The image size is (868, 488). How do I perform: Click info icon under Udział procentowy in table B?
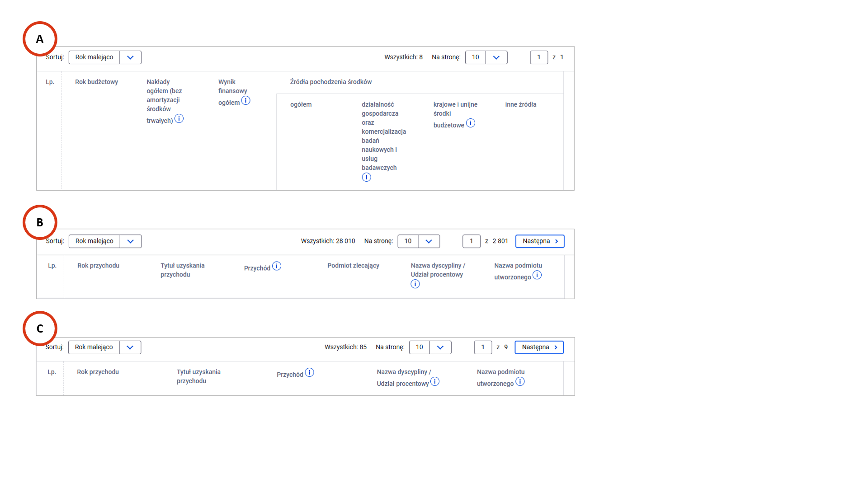(x=415, y=284)
